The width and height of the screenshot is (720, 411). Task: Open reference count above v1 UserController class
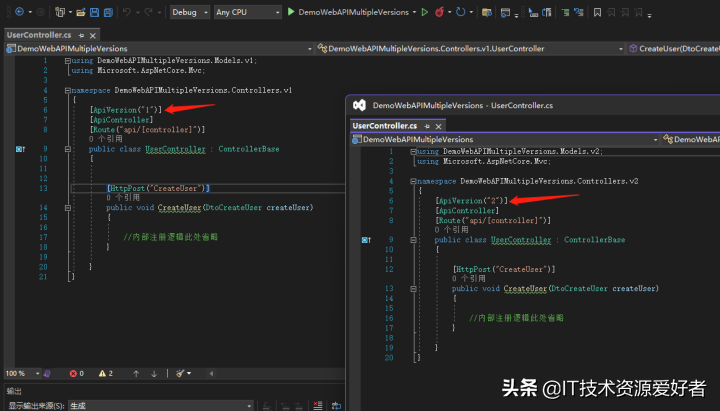[106, 139]
